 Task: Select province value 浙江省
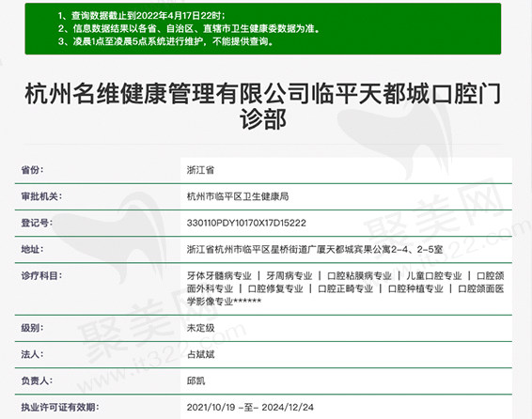(x=200, y=170)
